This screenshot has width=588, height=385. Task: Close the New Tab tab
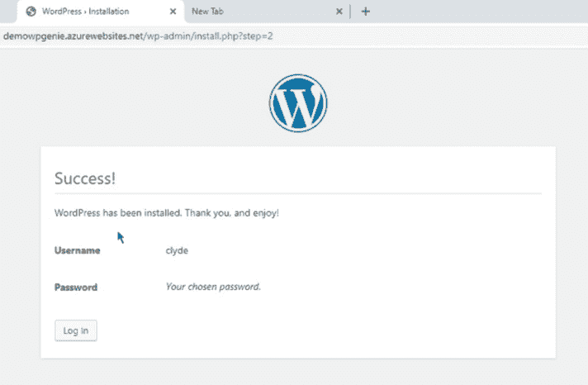[339, 12]
